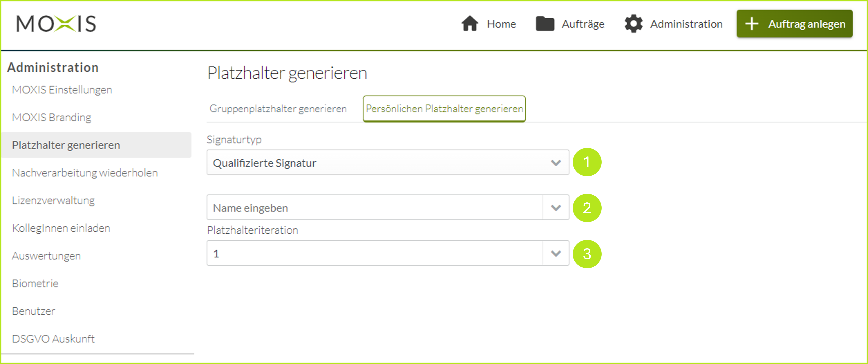The width and height of the screenshot is (868, 364).
Task: Select the Persönlichen Platzhalter generieren tab
Action: pos(444,108)
